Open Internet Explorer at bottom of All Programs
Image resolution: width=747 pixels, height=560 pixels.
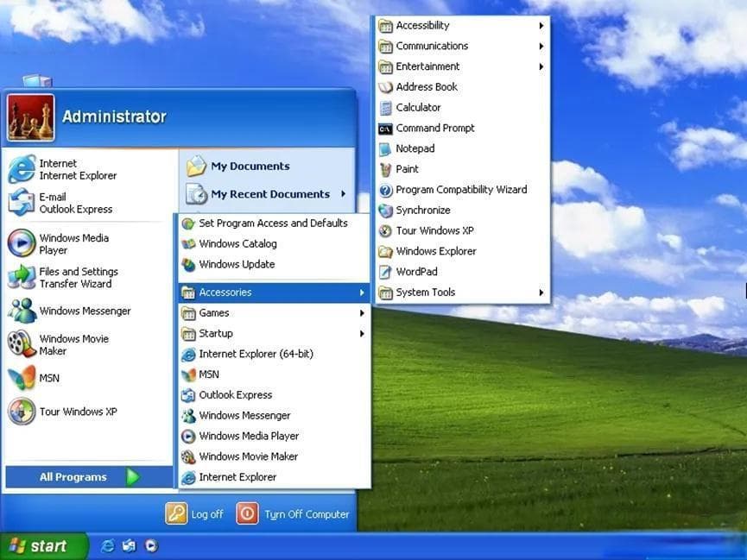coord(275,477)
